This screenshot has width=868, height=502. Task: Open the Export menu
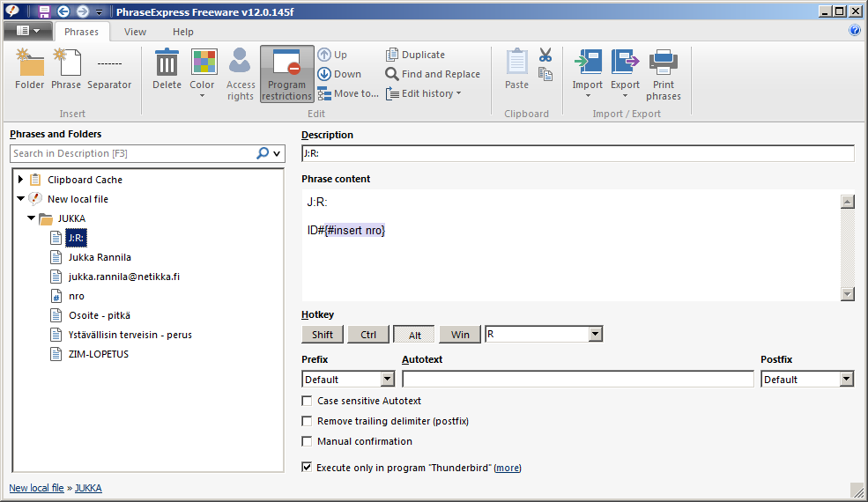click(x=625, y=74)
